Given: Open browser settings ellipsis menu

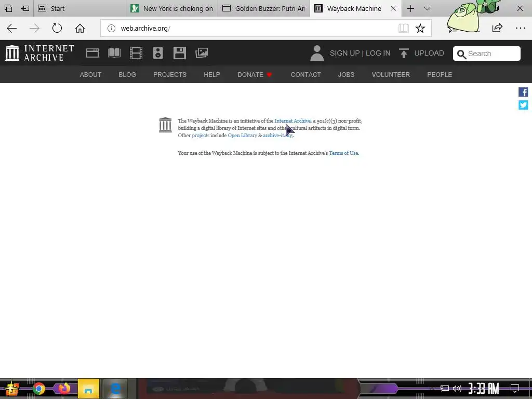Looking at the screenshot, I should pyautogui.click(x=521, y=28).
